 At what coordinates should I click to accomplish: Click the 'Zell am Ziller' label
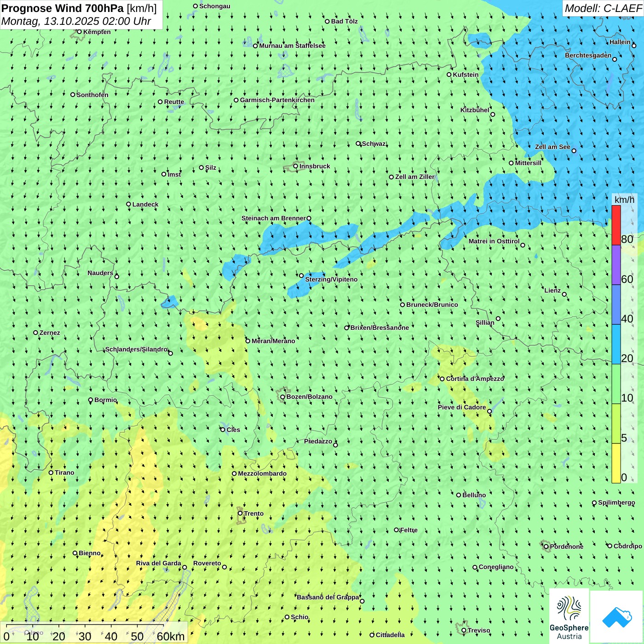(415, 177)
